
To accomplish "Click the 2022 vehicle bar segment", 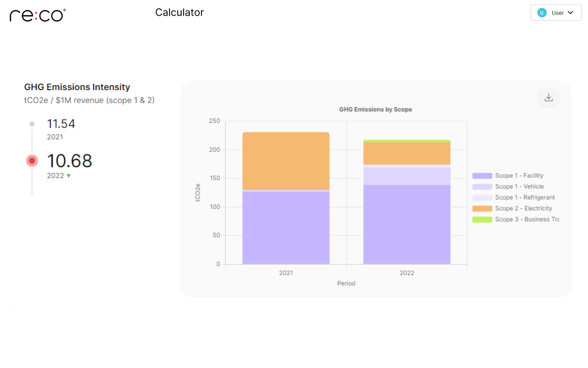I will (407, 176).
